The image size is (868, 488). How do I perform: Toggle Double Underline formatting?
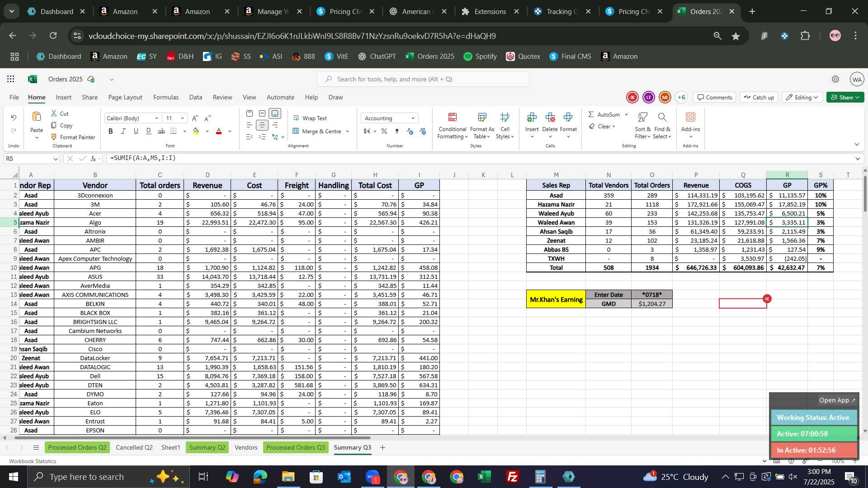click(x=149, y=131)
